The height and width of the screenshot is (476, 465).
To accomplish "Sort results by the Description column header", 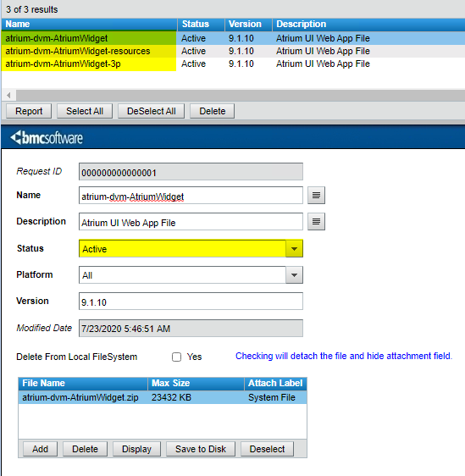I will click(368, 25).
